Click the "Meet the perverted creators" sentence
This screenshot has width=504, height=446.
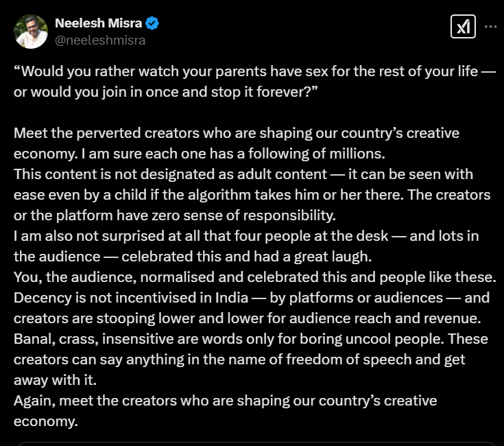(x=237, y=133)
